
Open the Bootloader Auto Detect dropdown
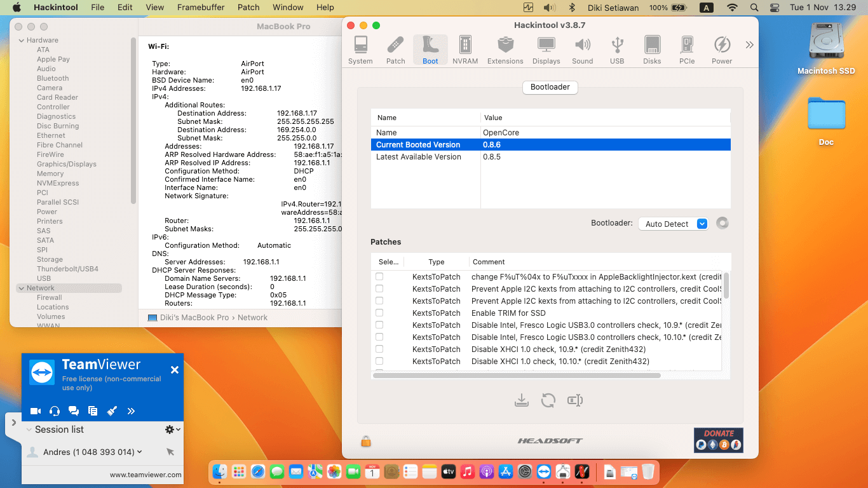tap(674, 224)
